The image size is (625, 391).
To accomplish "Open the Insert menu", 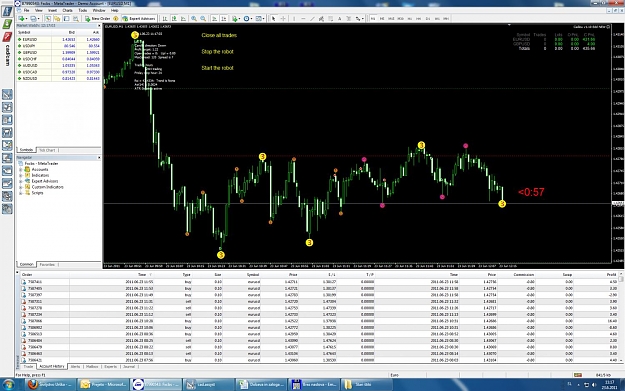I will 52,10.
